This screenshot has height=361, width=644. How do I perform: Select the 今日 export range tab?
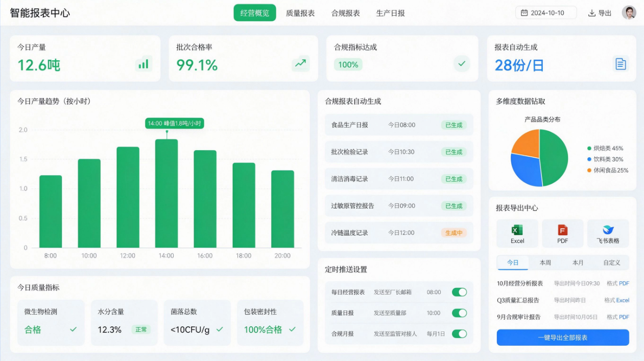click(513, 262)
